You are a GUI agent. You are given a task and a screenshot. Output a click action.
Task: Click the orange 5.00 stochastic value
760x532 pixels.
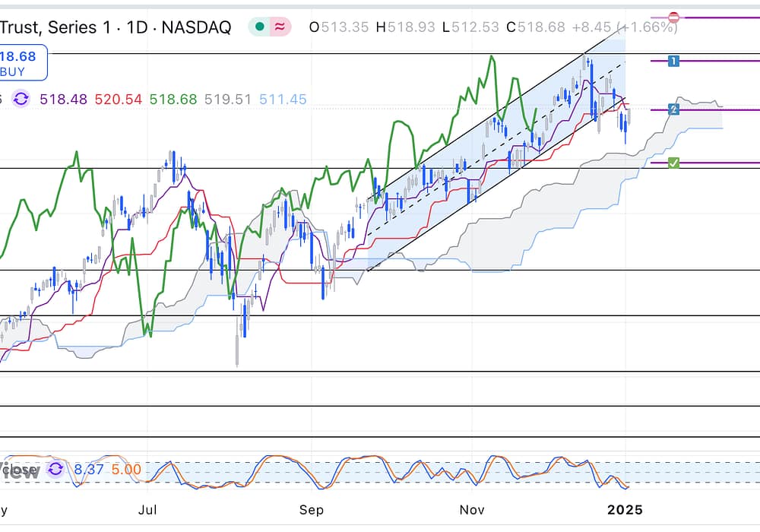click(x=126, y=470)
